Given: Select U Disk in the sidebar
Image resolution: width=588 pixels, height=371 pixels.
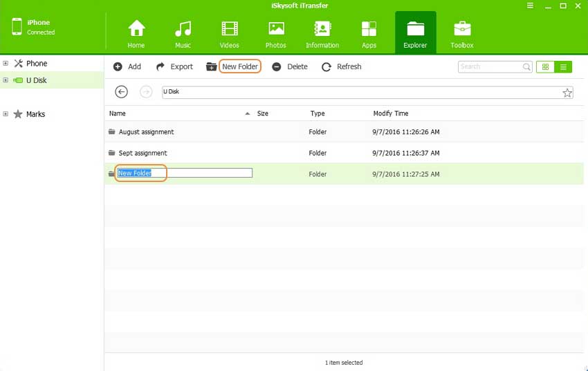Looking at the screenshot, I should click(x=37, y=80).
